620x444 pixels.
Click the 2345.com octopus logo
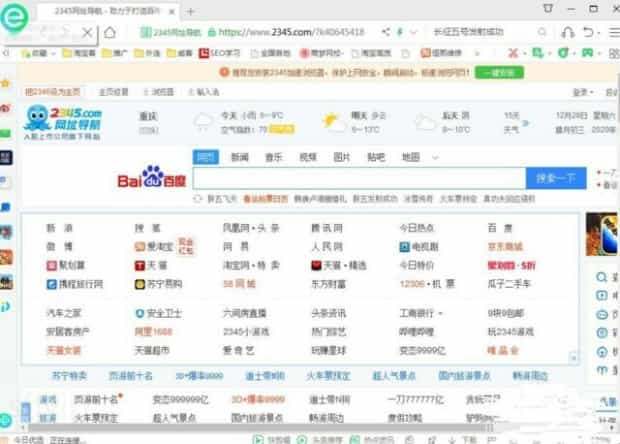pyautogui.click(x=63, y=122)
